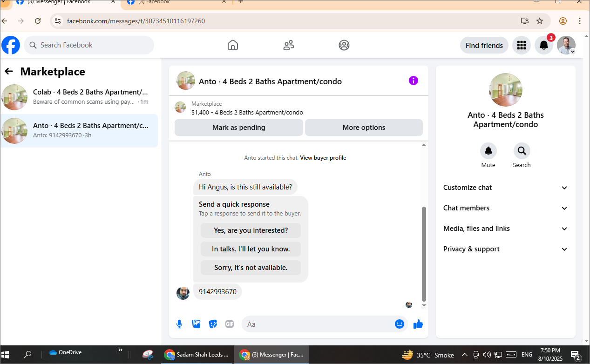Open Chrome three-dot menu
The width and height of the screenshot is (590, 364).
[580, 21]
